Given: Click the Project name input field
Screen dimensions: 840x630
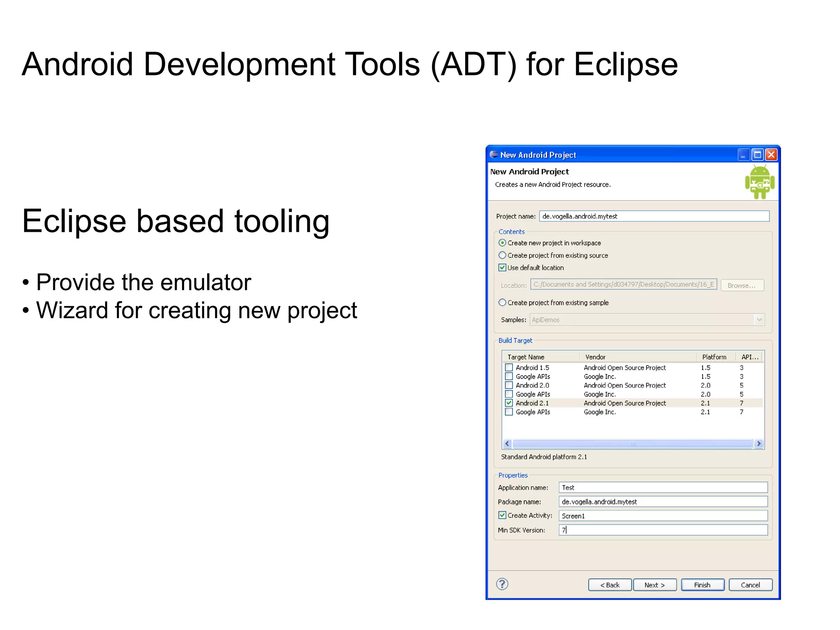Looking at the screenshot, I should [x=654, y=216].
